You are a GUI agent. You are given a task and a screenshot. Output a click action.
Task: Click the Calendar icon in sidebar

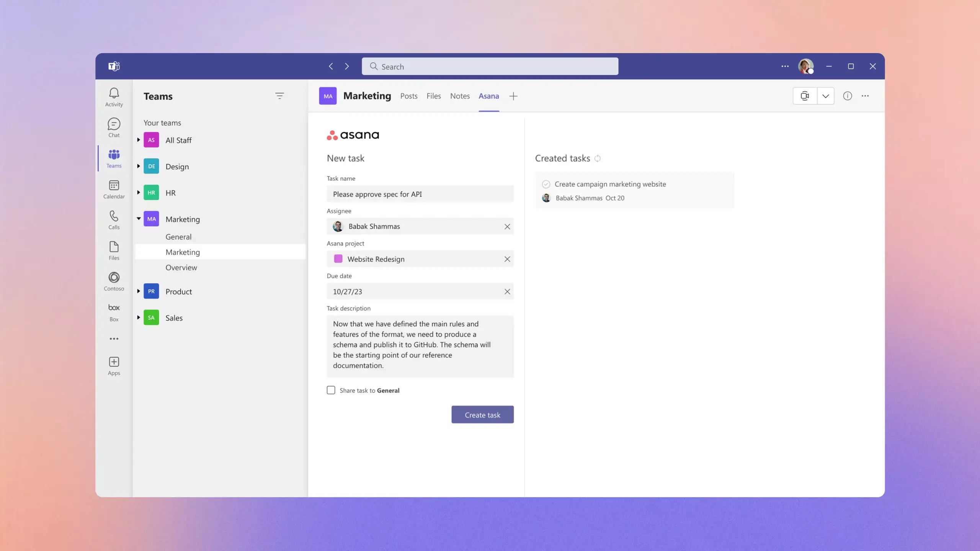pos(114,189)
